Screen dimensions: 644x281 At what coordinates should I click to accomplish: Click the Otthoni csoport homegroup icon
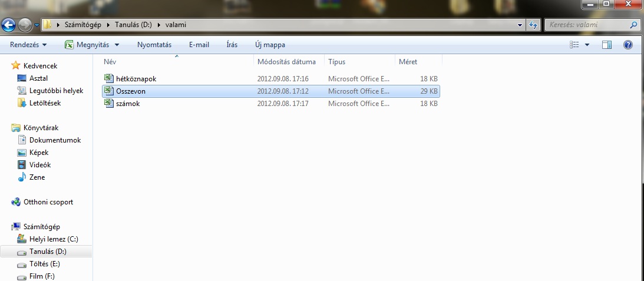point(15,201)
